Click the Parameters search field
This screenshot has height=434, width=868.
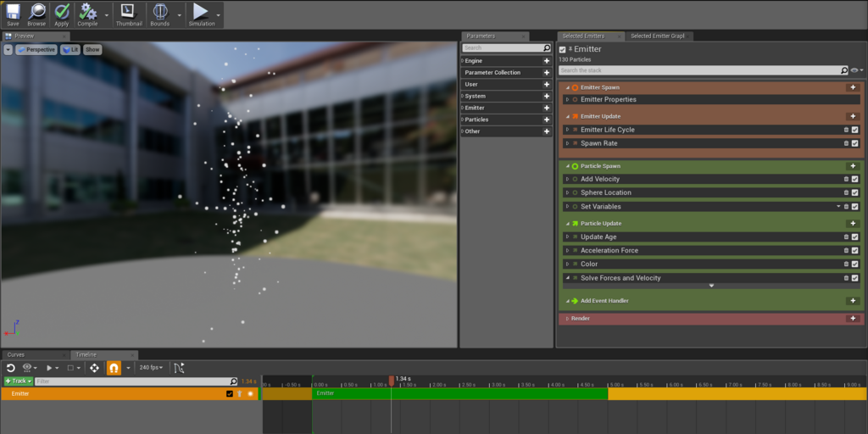click(x=502, y=48)
